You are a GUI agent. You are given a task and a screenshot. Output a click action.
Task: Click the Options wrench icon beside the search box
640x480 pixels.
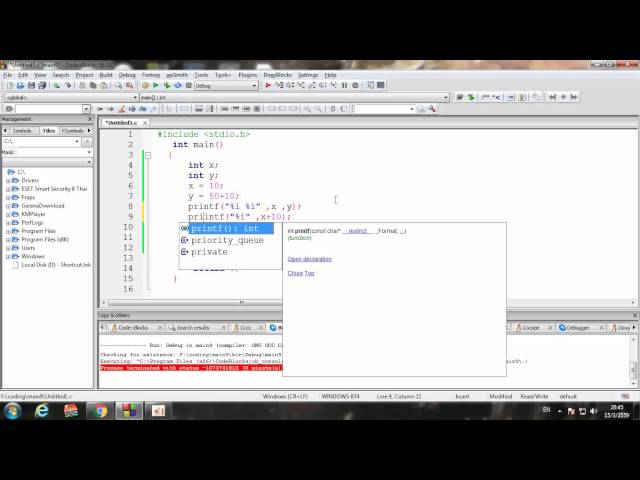click(x=432, y=109)
